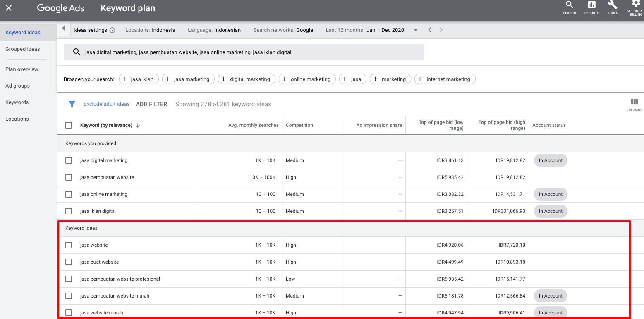Screen dimensions: 644x319
Task: Click the Ideas settings info icon
Action: click(112, 30)
